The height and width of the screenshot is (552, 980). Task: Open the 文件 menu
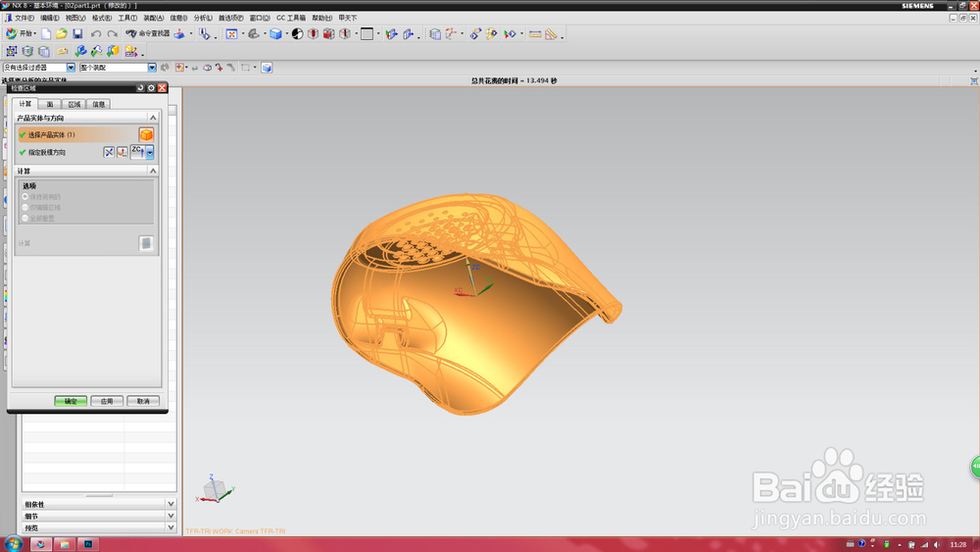(24, 18)
